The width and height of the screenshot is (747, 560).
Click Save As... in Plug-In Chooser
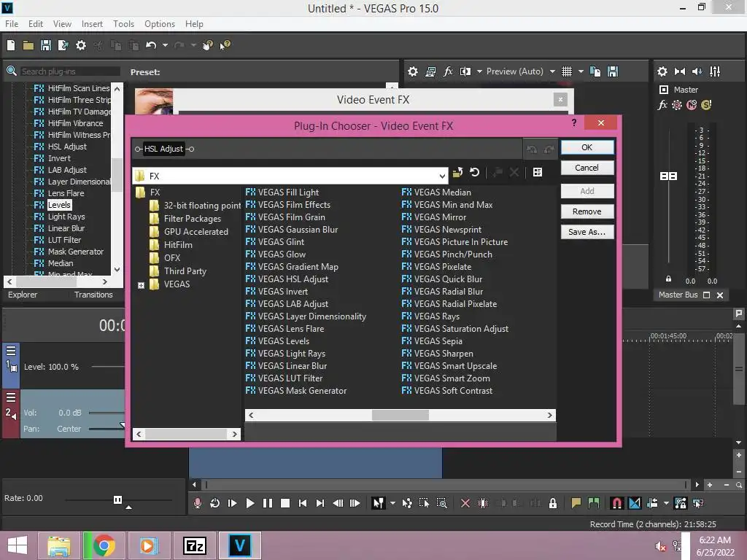pyautogui.click(x=587, y=232)
